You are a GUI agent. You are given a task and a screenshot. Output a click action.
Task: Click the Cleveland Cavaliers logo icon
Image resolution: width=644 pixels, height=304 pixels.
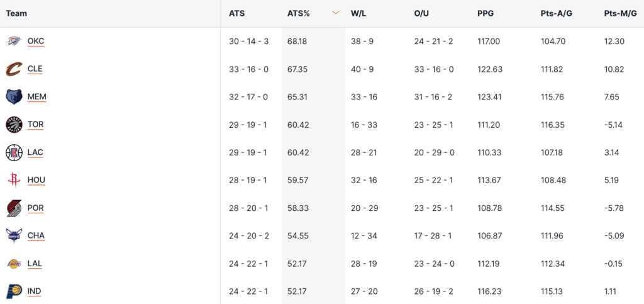(x=14, y=69)
